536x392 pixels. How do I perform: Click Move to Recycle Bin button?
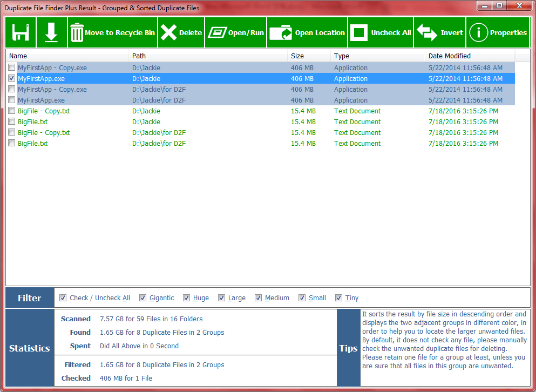point(112,32)
